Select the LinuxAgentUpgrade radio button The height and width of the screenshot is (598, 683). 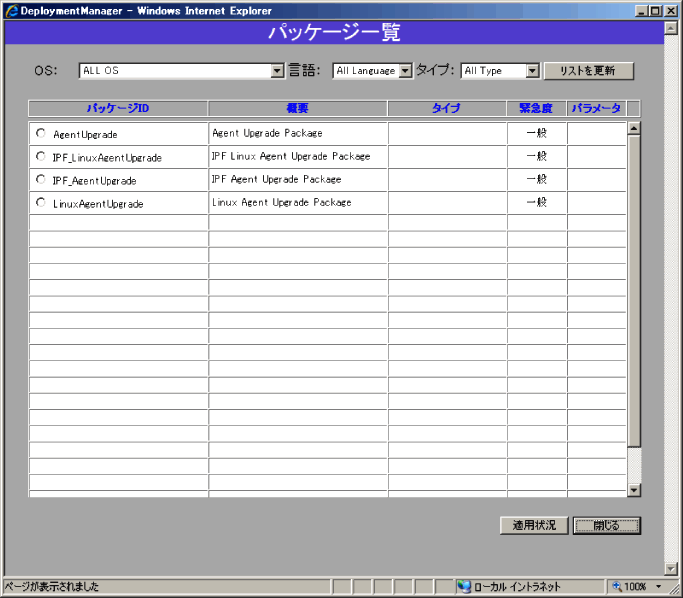[41, 203]
